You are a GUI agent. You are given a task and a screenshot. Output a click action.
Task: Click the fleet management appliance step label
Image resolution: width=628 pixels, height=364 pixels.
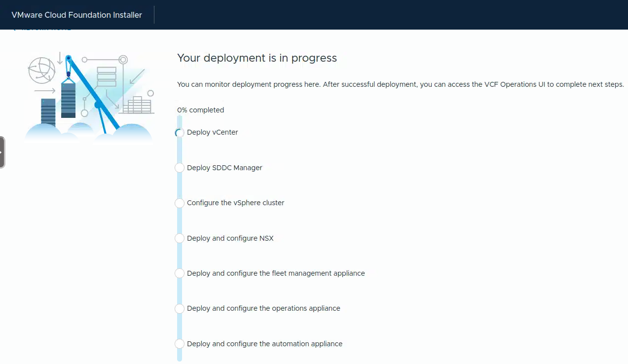[276, 273]
